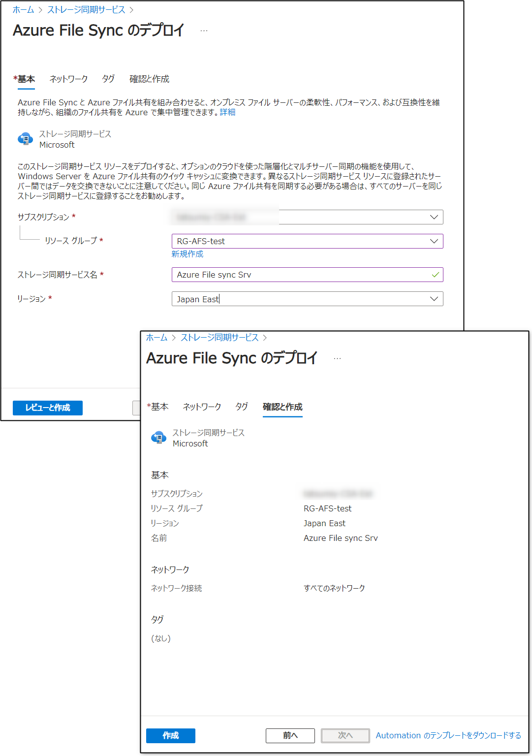Click the レビューと作成 button
The height and width of the screenshot is (756, 532).
click(48, 408)
